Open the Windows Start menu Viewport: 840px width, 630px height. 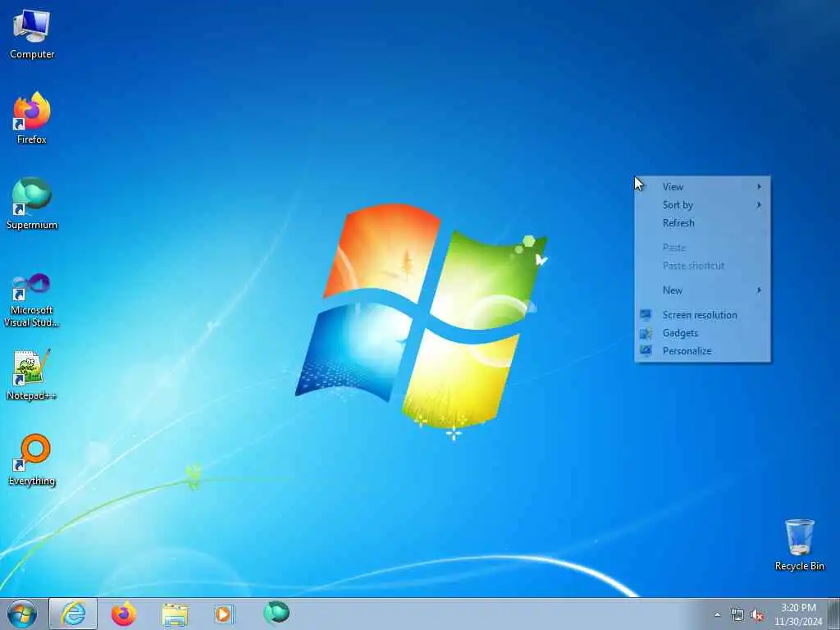(22, 614)
